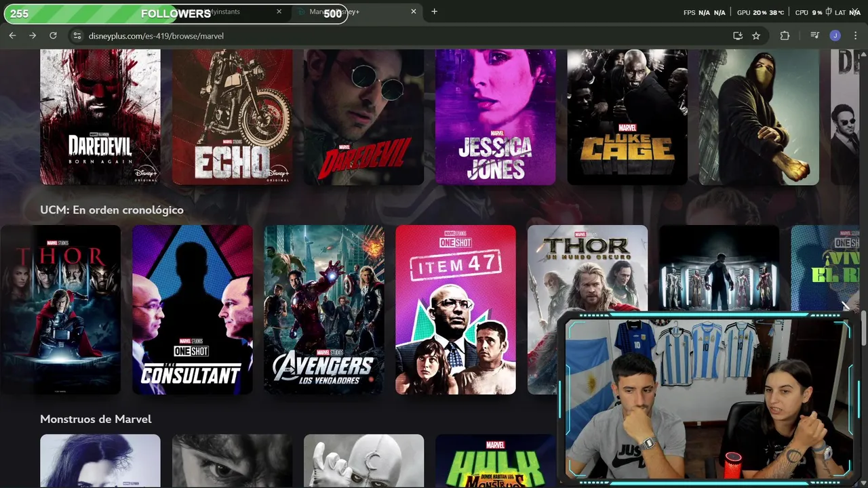This screenshot has height=488, width=868.
Task: Open the hooded masked figure poster
Action: 759,117
